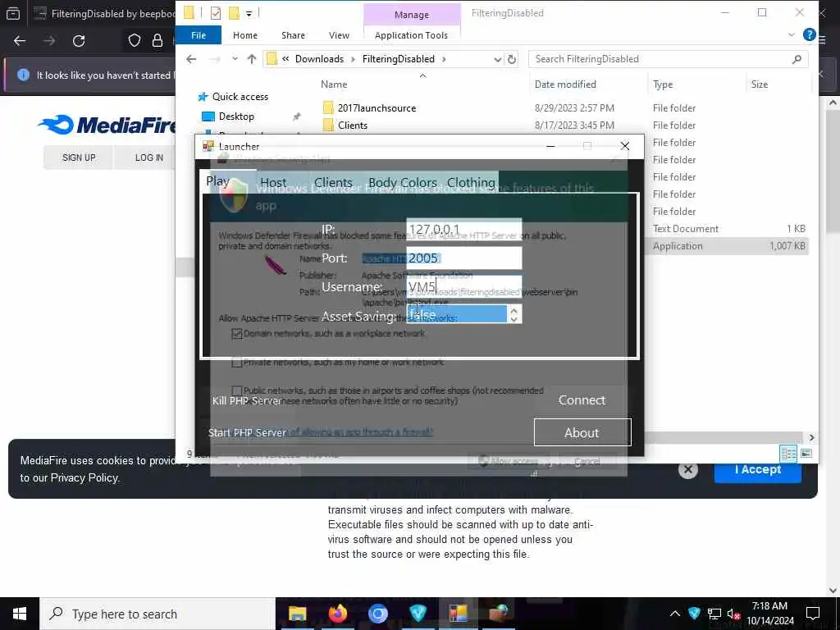Switch to the View ribbon tab
The width and height of the screenshot is (840, 630).
[x=339, y=34]
